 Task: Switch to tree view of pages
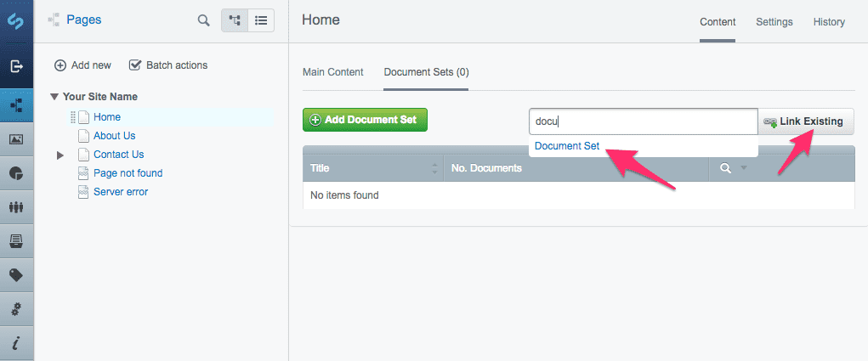235,20
